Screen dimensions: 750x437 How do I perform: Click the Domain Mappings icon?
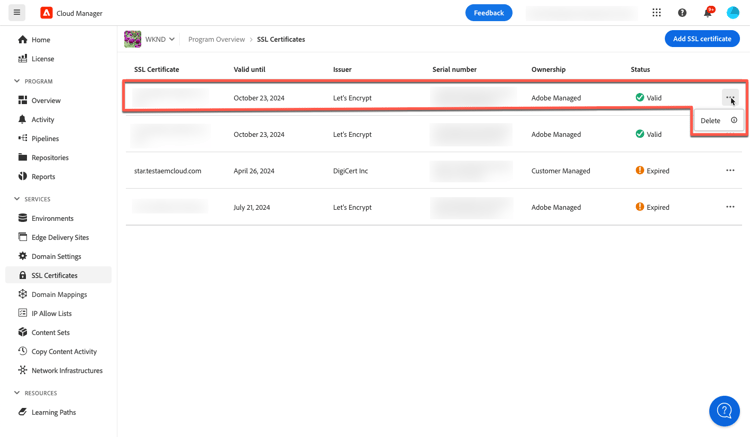pyautogui.click(x=22, y=294)
